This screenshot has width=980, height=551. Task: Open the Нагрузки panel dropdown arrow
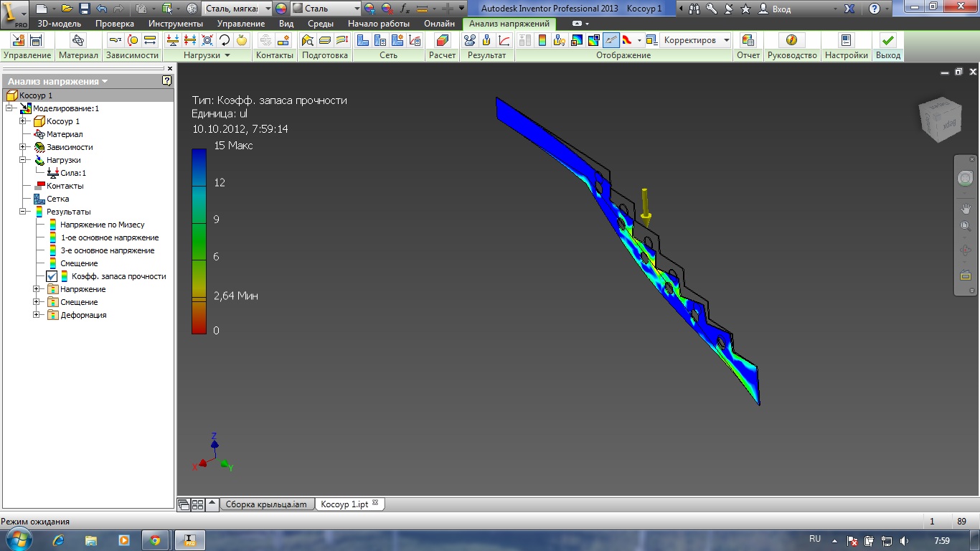[x=227, y=55]
